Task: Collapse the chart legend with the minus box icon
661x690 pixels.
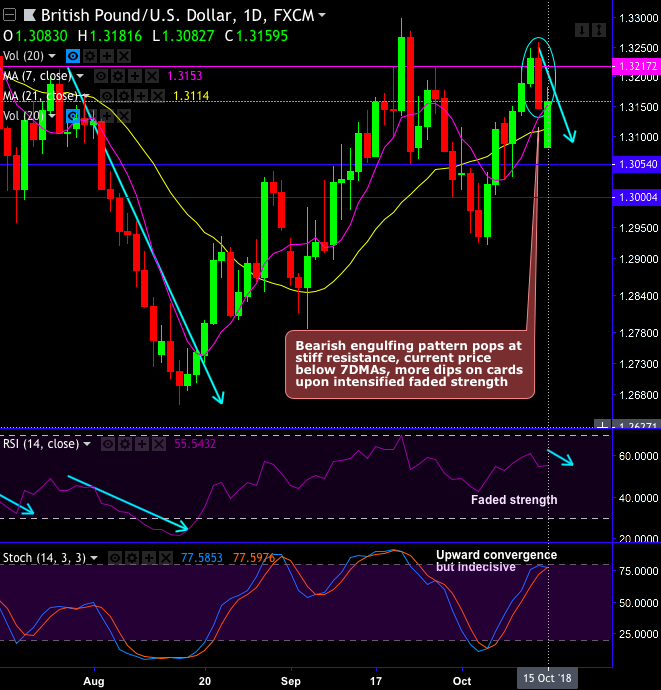Action: (x=9, y=15)
